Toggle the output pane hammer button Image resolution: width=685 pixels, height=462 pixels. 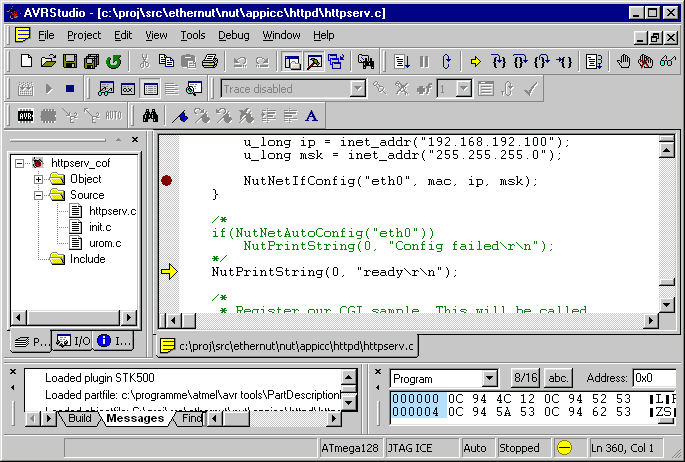click(x=314, y=62)
